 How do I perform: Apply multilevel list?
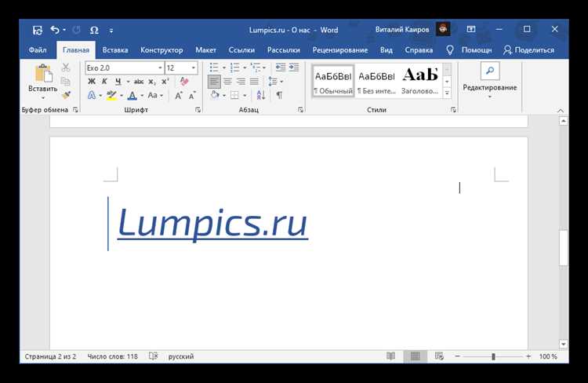pos(256,67)
